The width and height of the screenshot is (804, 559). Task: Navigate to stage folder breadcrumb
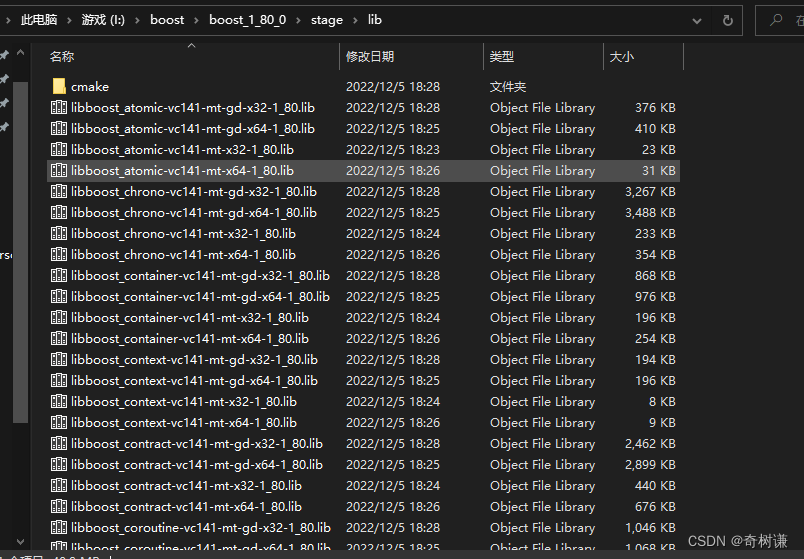pyautogui.click(x=327, y=20)
